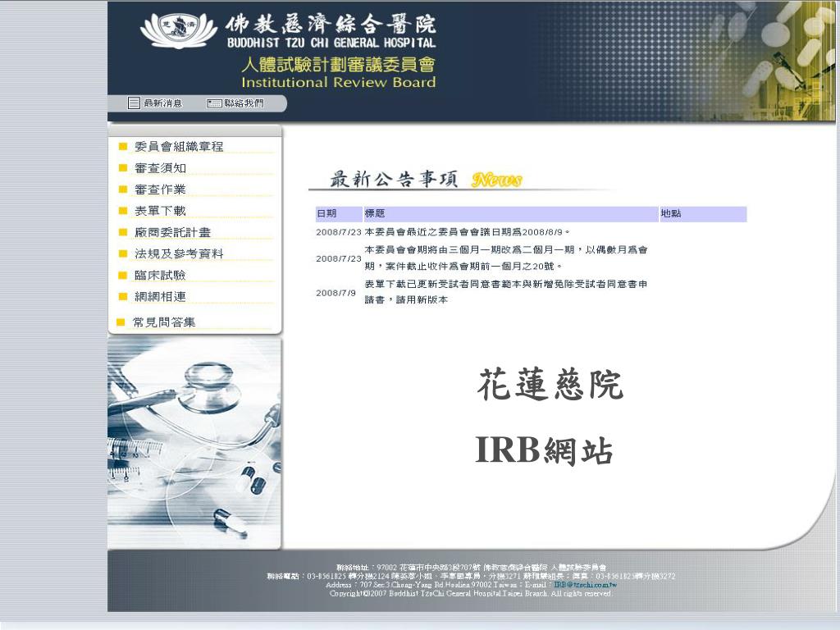The height and width of the screenshot is (630, 840).
Task: Click the 最新公告事項 News heading
Action: click(x=426, y=179)
